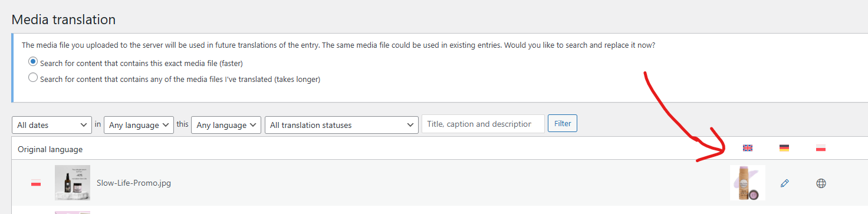Select 'this exact media file (faster)' radio option
Image resolution: width=868 pixels, height=214 pixels.
click(33, 62)
